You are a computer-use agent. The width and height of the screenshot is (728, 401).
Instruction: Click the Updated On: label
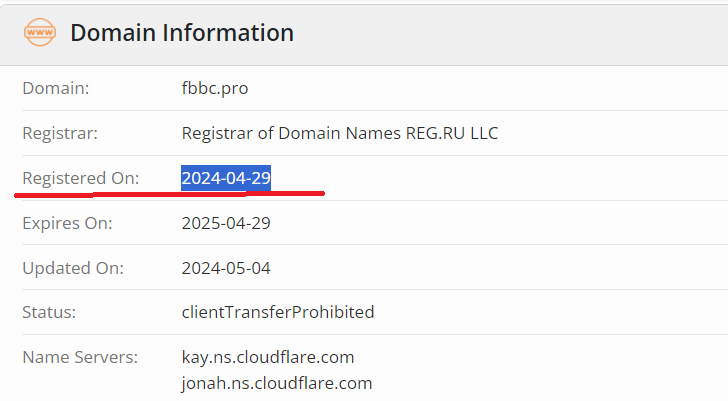(x=73, y=268)
